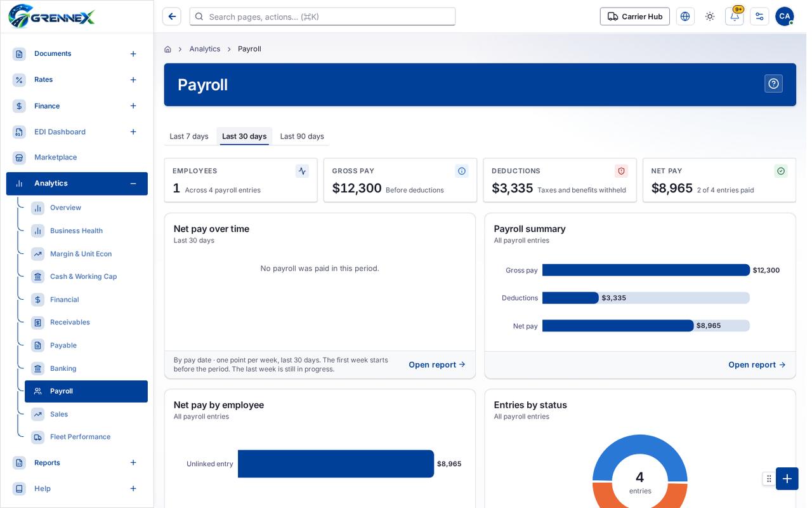The width and height of the screenshot is (812, 508).
Task: Switch to Last 7 days tab
Action: (x=189, y=137)
